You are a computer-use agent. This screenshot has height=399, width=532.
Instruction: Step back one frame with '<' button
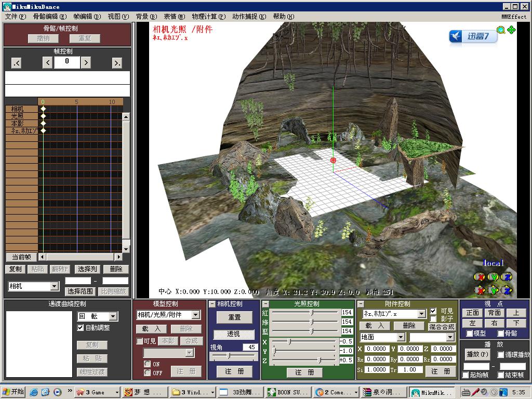tap(47, 62)
